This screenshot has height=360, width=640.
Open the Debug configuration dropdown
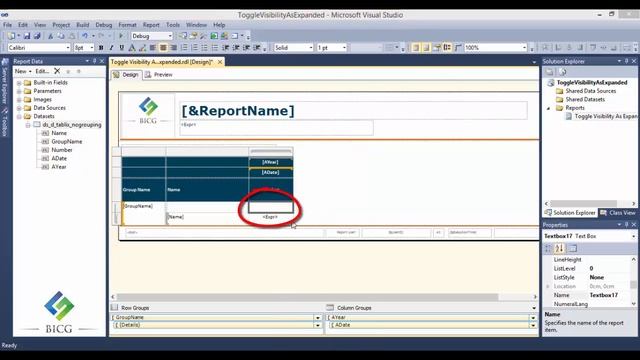(170, 36)
